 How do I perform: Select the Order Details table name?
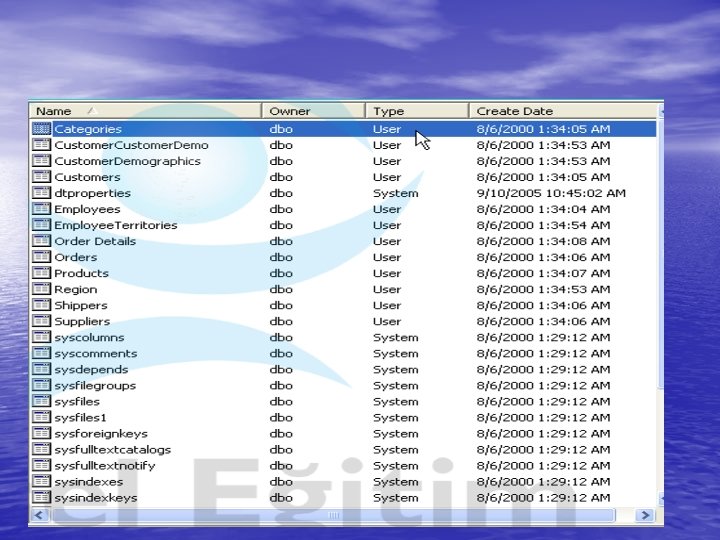click(x=95, y=242)
